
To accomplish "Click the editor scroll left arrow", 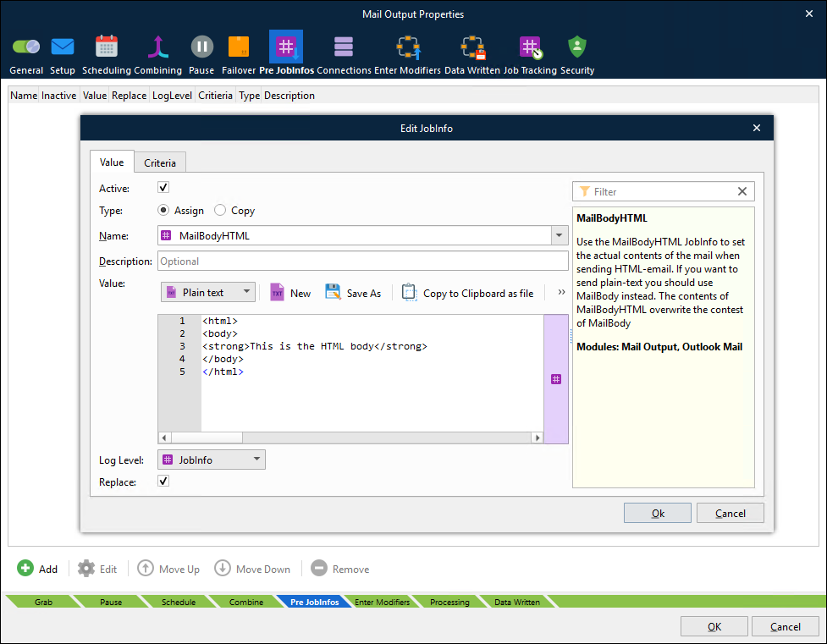I will point(164,438).
